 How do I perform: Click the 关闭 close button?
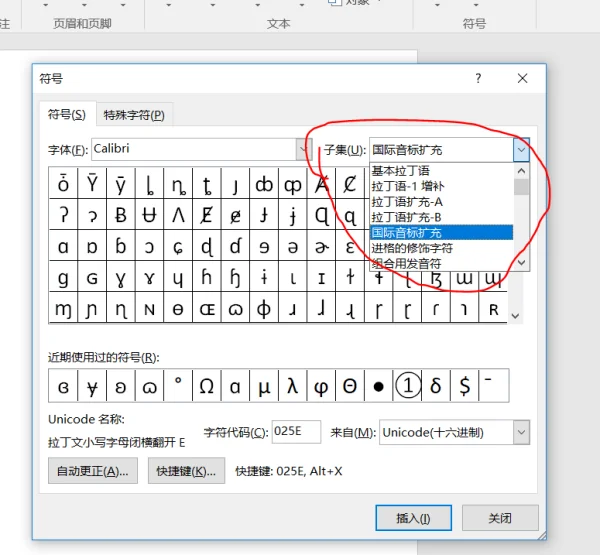click(x=500, y=518)
